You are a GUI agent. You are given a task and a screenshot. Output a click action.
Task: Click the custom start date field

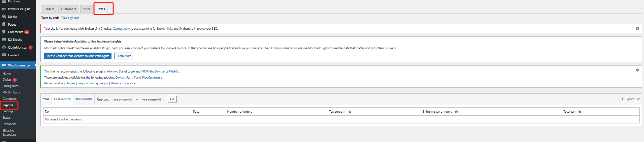123,100
